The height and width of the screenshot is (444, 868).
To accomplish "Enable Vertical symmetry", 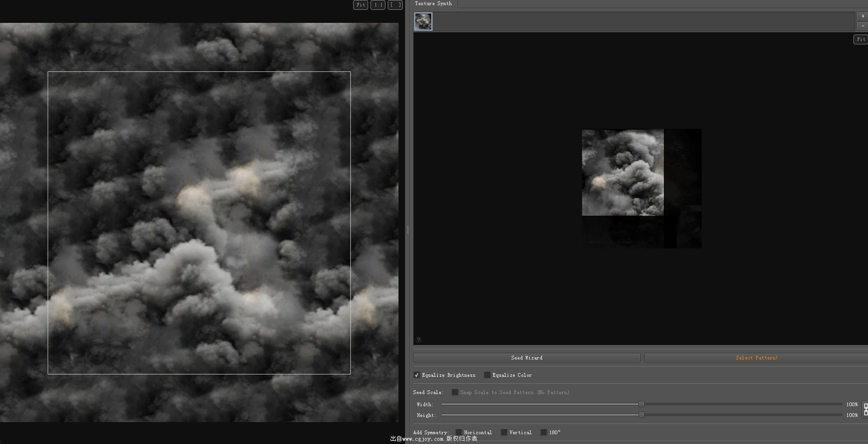I will [504, 432].
